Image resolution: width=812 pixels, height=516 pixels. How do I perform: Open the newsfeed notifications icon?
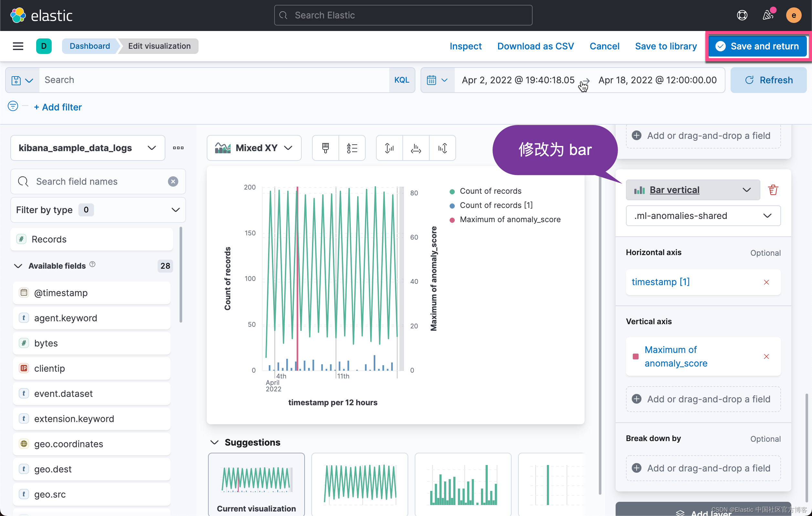pyautogui.click(x=768, y=15)
